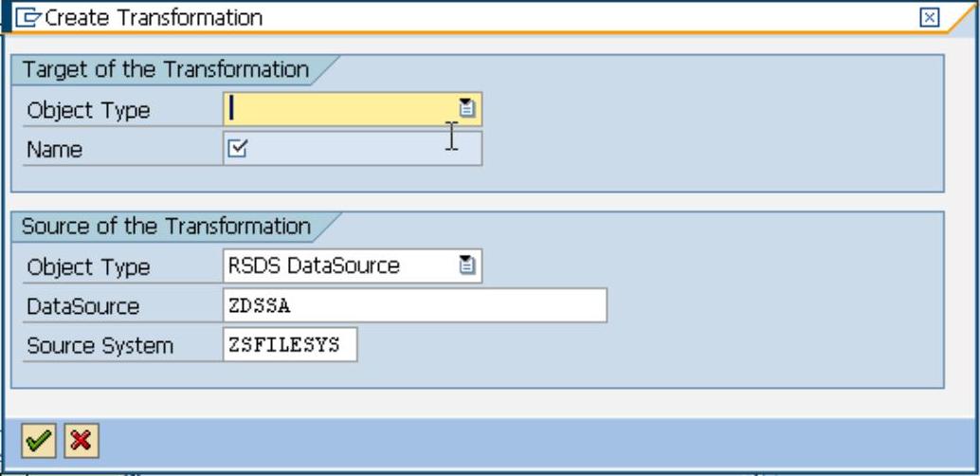The height and width of the screenshot is (476, 980).
Task: Click the Object Type label under Target
Action: tap(88, 110)
